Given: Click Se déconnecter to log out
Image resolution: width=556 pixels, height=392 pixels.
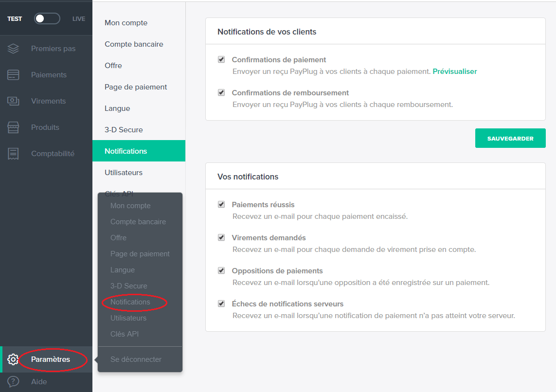Looking at the screenshot, I should coord(136,359).
